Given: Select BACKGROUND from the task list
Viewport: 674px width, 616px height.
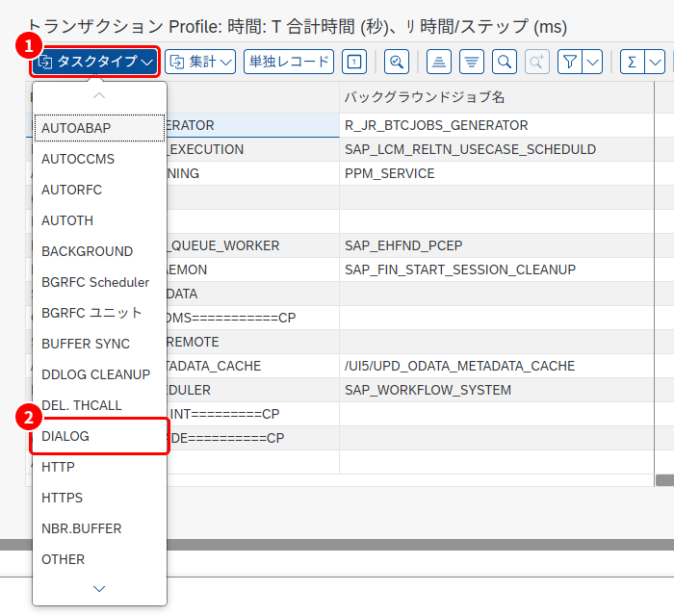Looking at the screenshot, I should point(99,251).
